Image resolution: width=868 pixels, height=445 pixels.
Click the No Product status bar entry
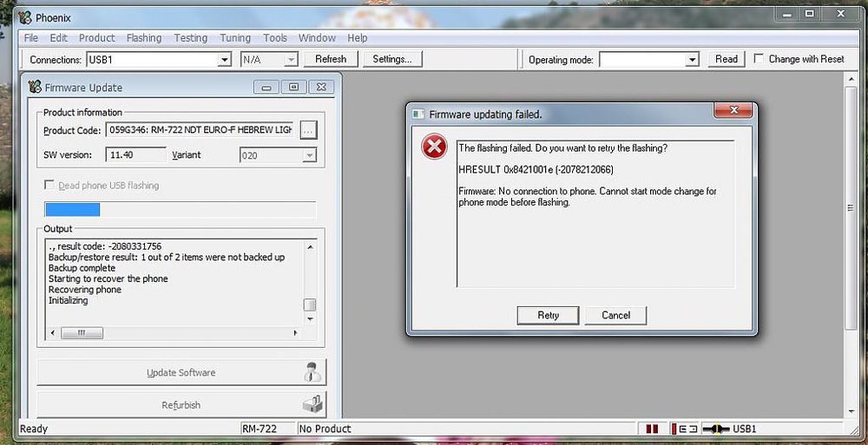pyautogui.click(x=325, y=429)
